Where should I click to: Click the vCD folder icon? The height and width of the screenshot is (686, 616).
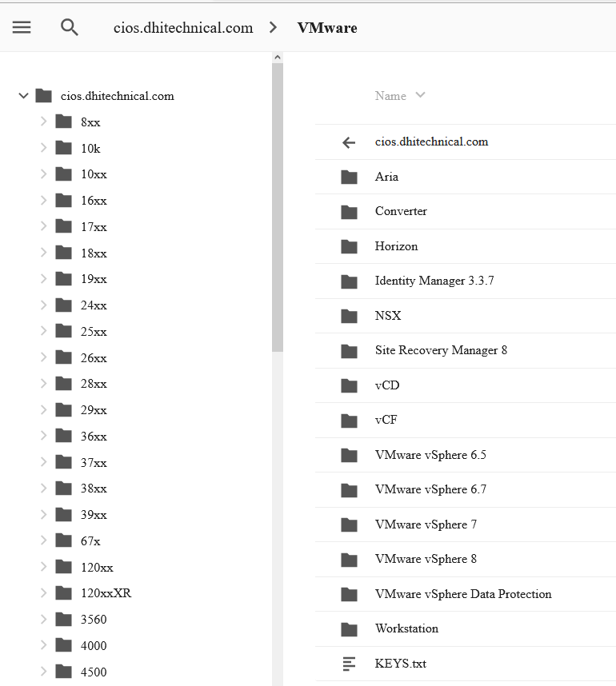point(349,385)
